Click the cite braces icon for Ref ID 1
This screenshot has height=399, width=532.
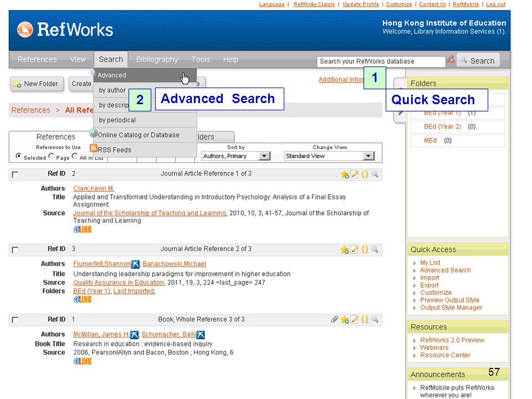(365, 320)
